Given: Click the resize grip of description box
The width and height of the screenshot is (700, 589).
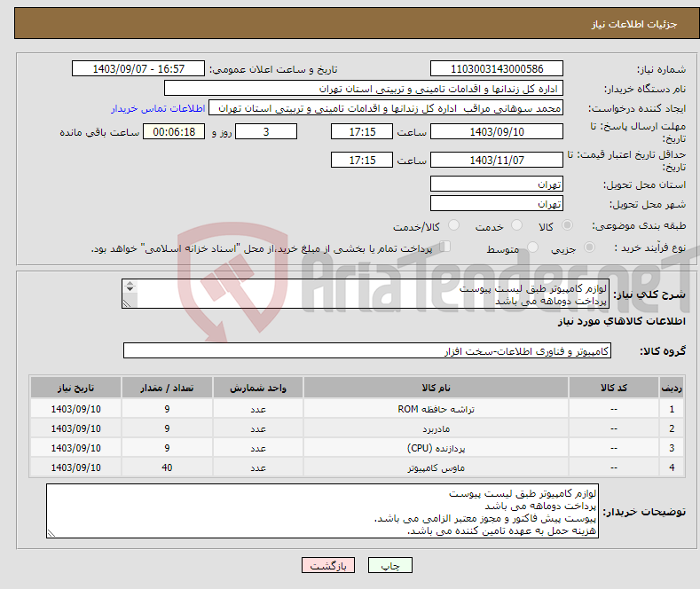Looking at the screenshot, I should [127, 303].
